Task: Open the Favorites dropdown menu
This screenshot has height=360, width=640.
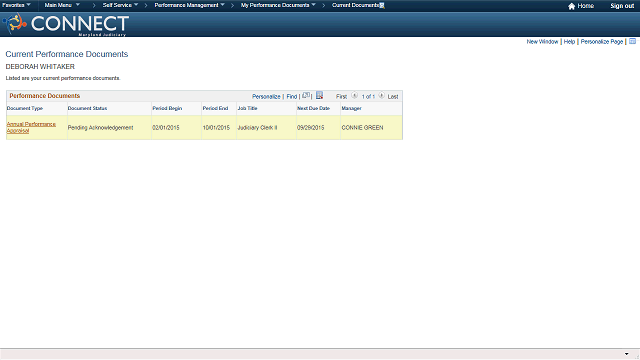Action: tap(16, 5)
